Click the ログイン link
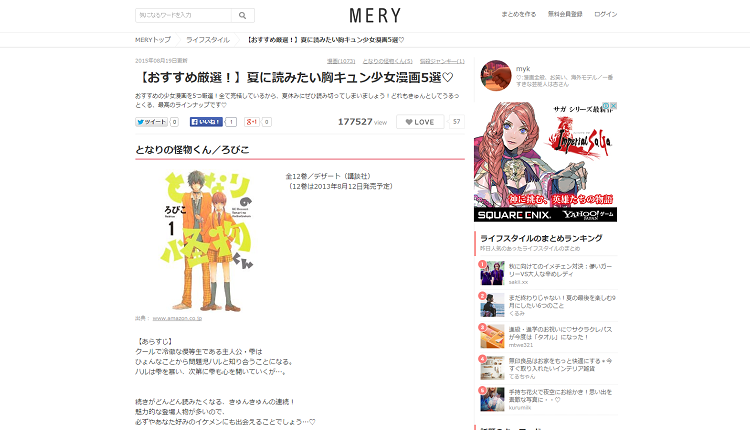 [x=606, y=14]
